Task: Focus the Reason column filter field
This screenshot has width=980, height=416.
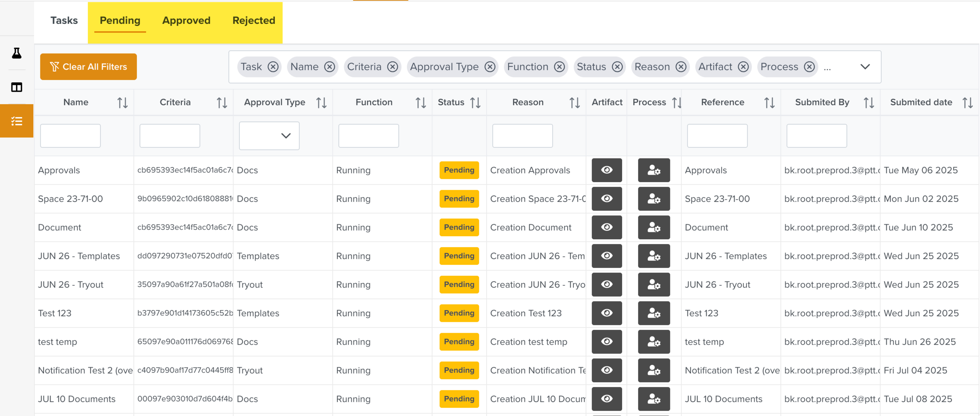Action: point(522,136)
